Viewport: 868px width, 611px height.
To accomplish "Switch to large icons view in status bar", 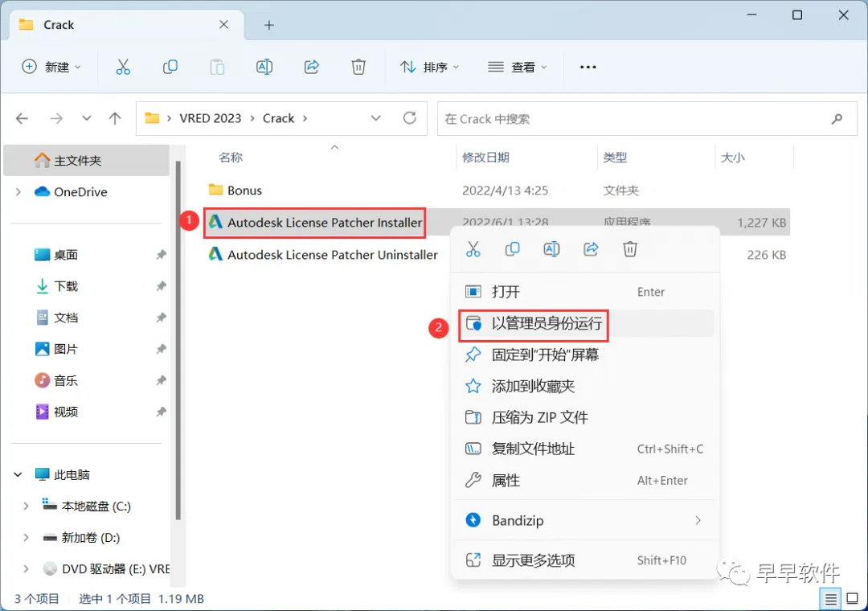I will [853, 599].
